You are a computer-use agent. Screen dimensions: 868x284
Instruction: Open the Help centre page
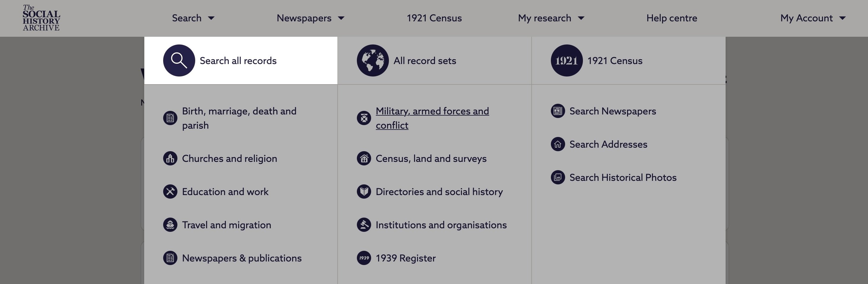coord(671,18)
